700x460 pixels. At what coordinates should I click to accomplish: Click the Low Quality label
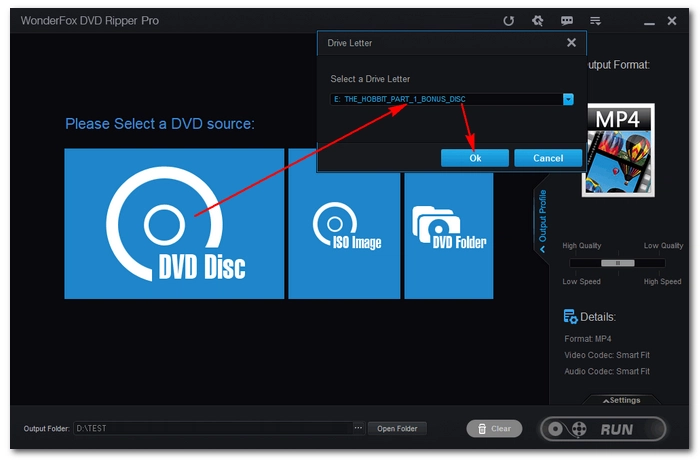click(x=663, y=246)
